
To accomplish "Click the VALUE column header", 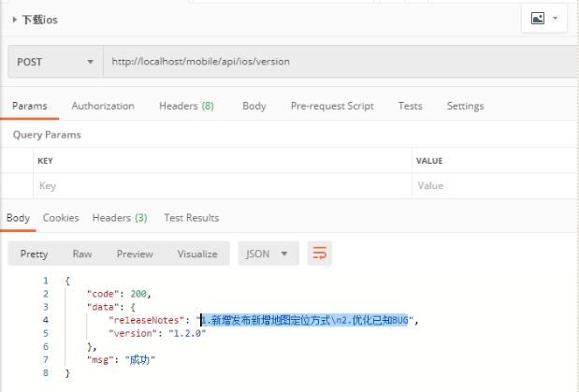I will [429, 161].
